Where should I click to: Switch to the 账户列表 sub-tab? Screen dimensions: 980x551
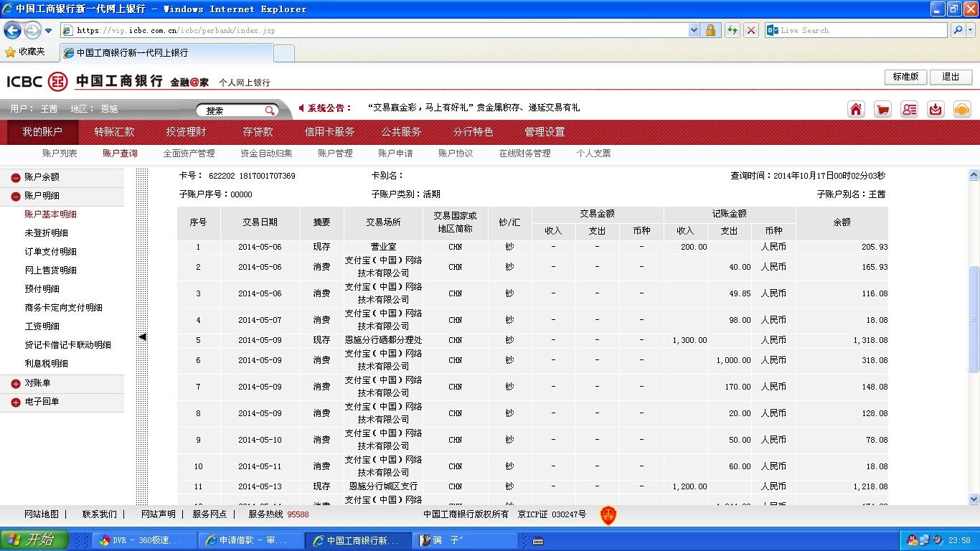pyautogui.click(x=60, y=154)
